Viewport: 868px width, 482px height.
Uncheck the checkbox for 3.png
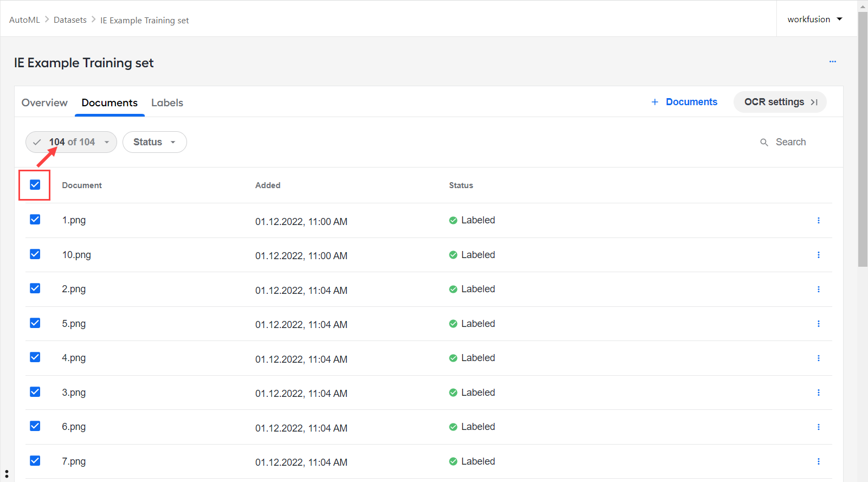click(35, 392)
